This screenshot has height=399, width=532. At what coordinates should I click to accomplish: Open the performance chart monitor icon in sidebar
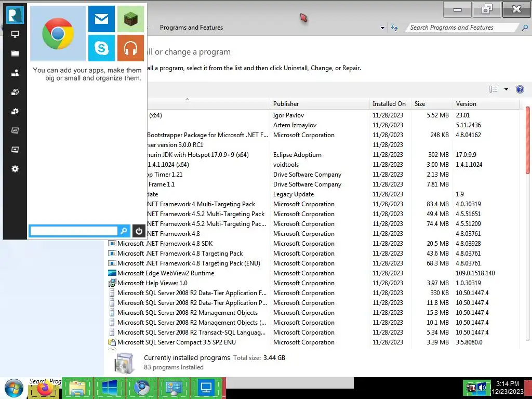click(x=15, y=130)
